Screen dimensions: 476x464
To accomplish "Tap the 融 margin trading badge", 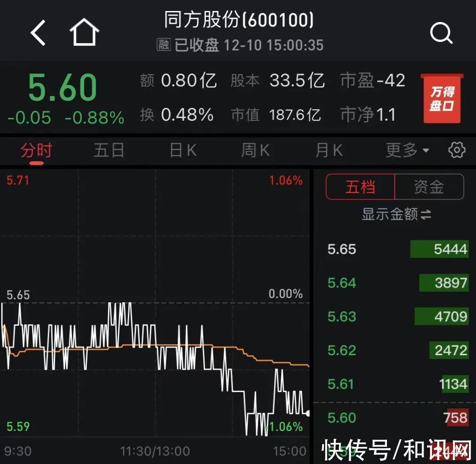I will click(164, 45).
